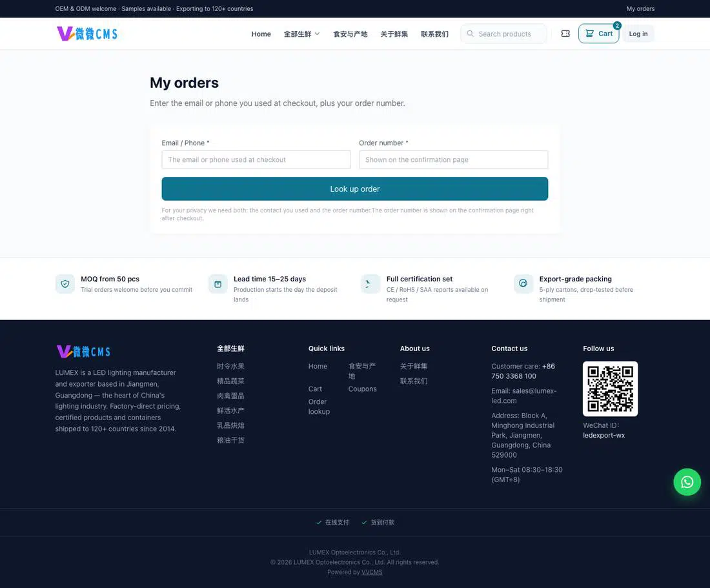
Task: Open 精品蔬菜 category in the footer
Action: pyautogui.click(x=230, y=381)
